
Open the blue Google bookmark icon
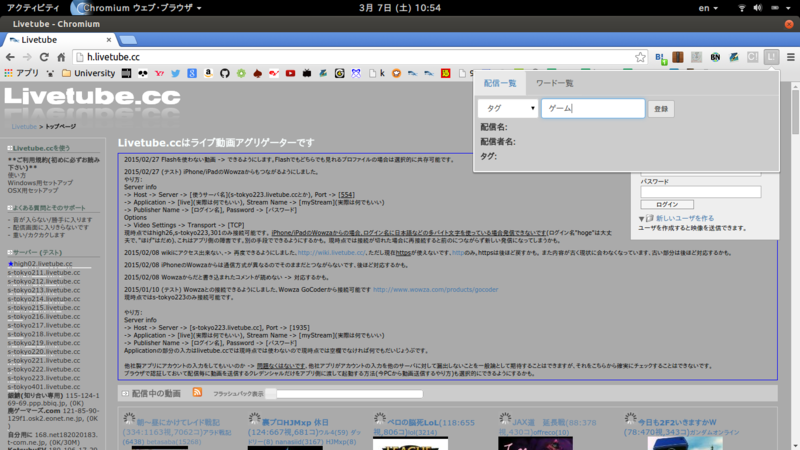click(192, 73)
